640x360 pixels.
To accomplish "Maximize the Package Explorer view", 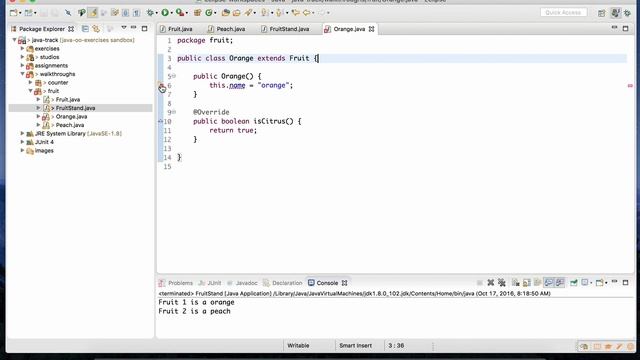I will [x=144, y=29].
